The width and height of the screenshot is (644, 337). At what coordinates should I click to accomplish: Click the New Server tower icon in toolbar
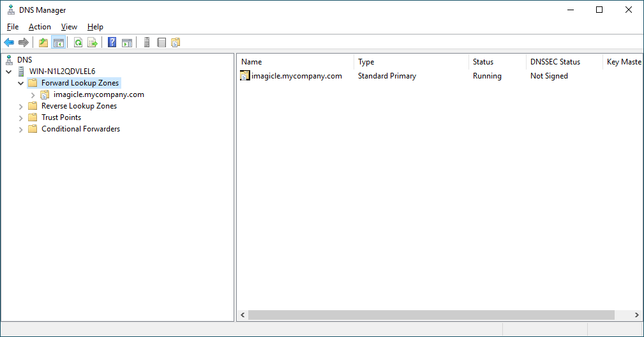147,43
